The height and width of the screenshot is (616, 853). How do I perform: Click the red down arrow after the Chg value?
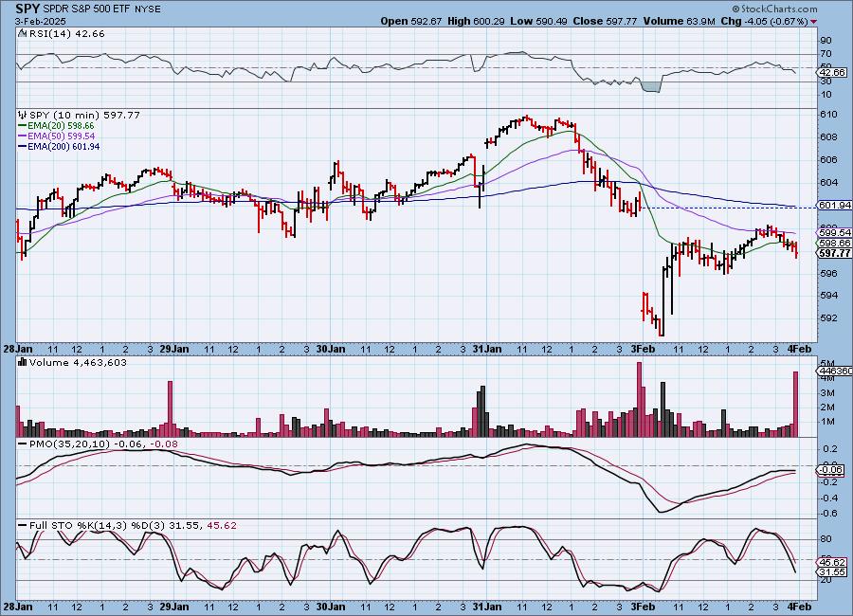click(x=814, y=22)
